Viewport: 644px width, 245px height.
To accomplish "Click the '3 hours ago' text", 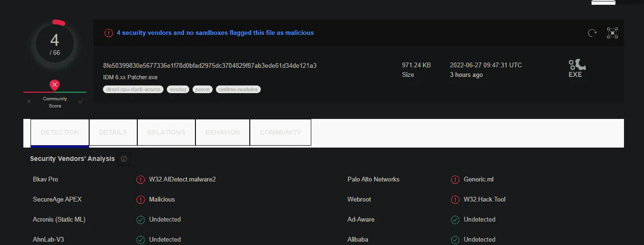I will click(x=466, y=75).
